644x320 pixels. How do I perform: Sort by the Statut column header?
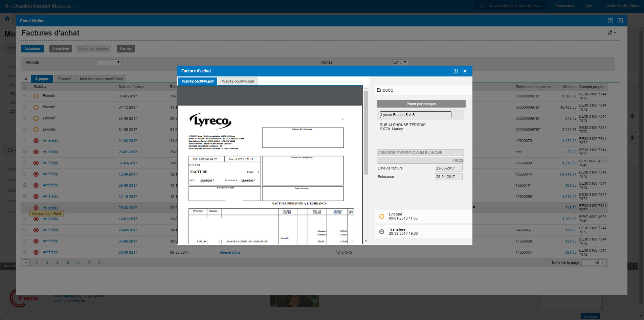(40, 87)
